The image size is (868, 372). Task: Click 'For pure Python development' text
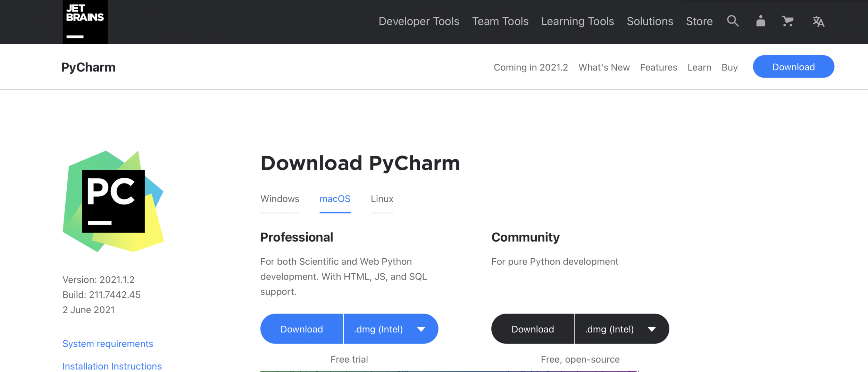coord(554,261)
